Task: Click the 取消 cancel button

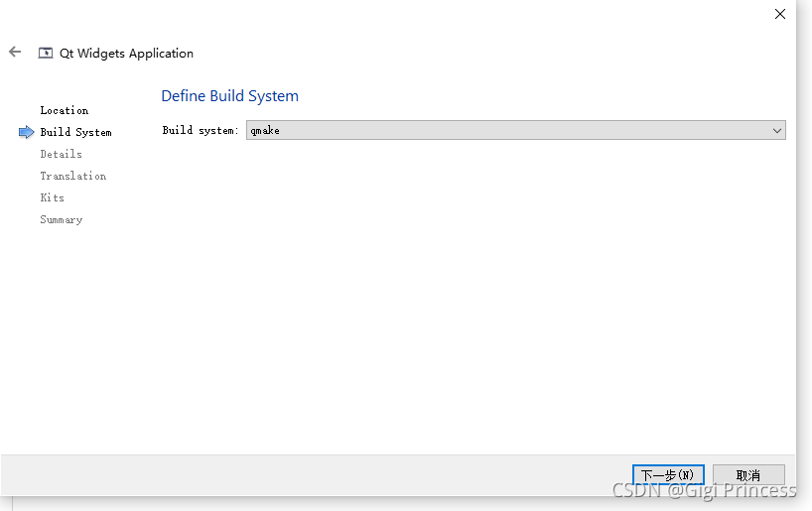Action: tap(748, 474)
